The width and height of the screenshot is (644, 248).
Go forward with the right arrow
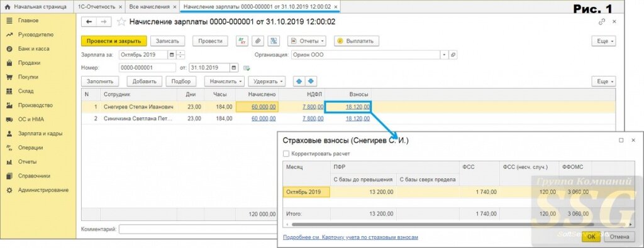104,22
